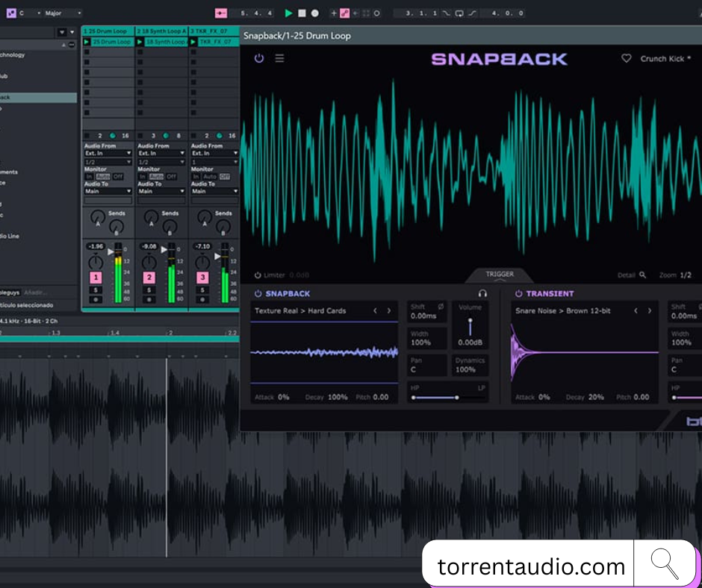Click the Detail magnifier icon
This screenshot has width=702, height=588.
643,275
